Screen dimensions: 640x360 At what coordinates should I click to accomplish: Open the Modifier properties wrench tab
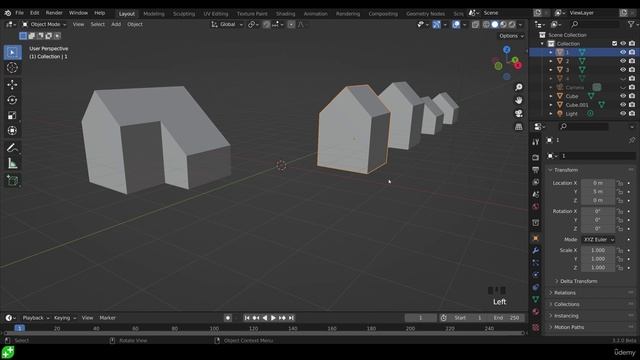pos(536,250)
